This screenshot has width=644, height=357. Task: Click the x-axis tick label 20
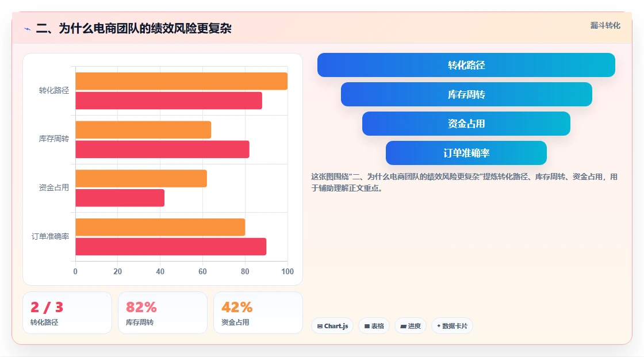coord(117,271)
